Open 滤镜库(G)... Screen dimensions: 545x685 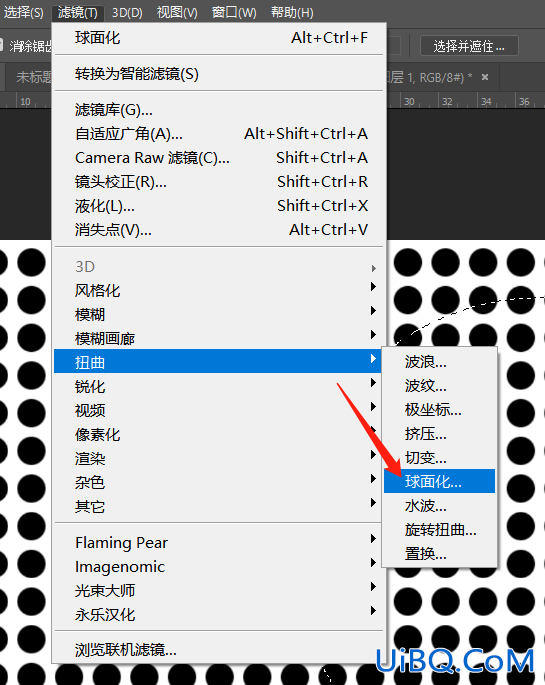coord(218,110)
